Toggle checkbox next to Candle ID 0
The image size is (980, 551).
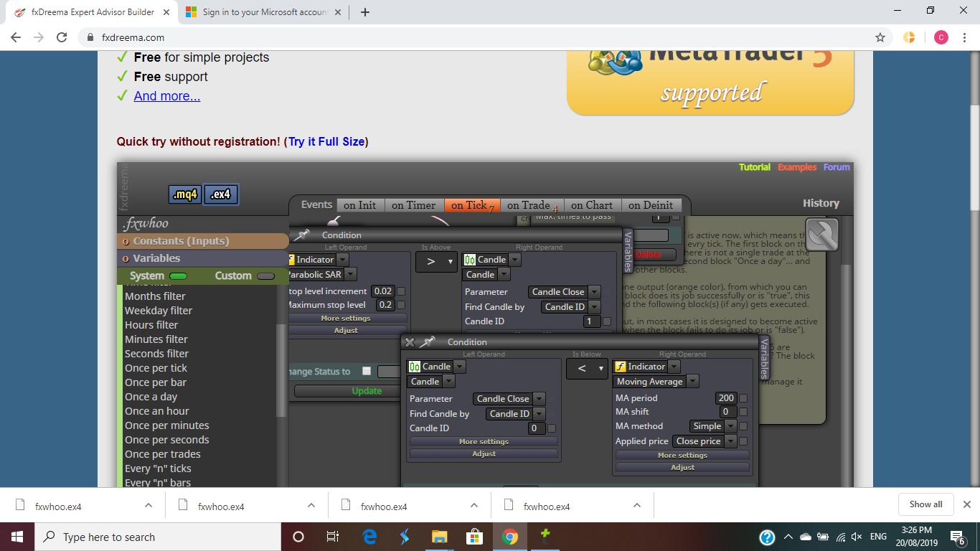click(552, 428)
